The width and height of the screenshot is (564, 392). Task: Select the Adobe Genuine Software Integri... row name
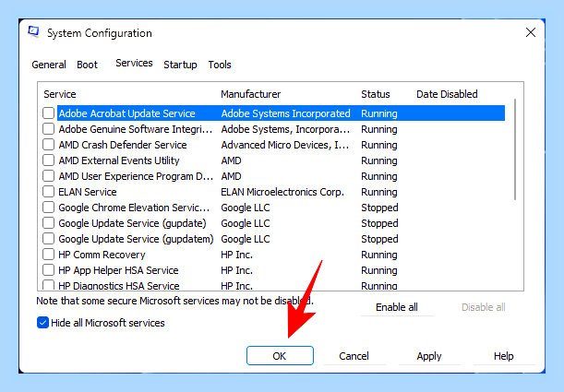[136, 129]
